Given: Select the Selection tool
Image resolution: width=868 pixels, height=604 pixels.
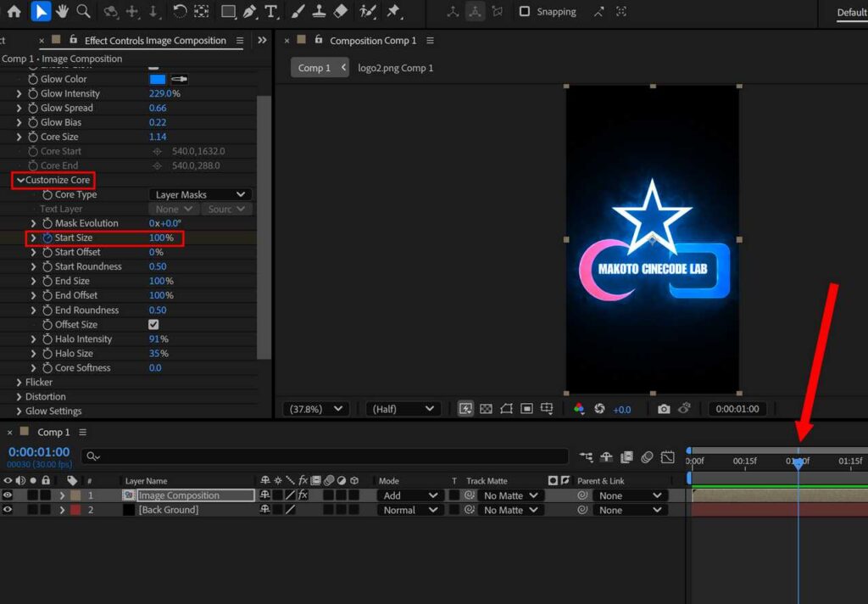Looking at the screenshot, I should pos(41,11).
